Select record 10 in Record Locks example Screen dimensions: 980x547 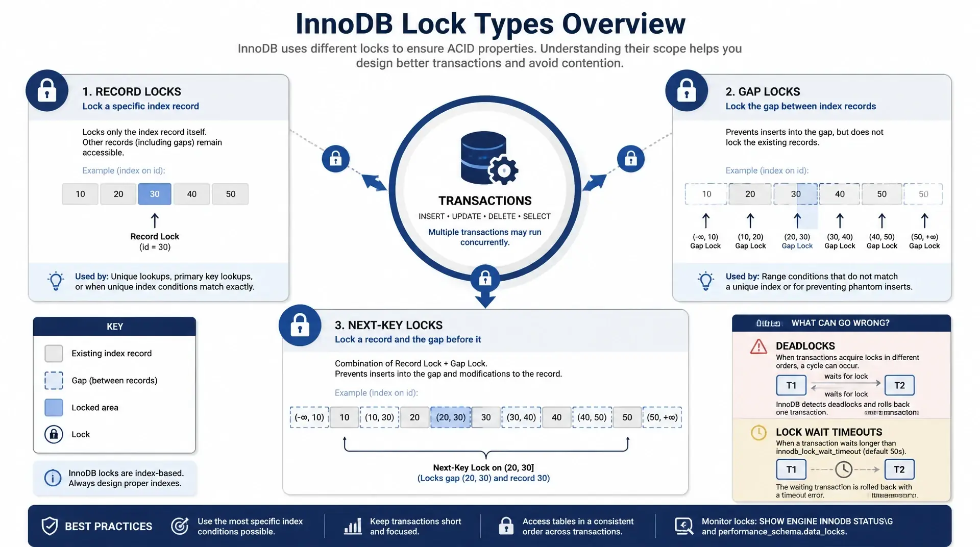(x=80, y=194)
